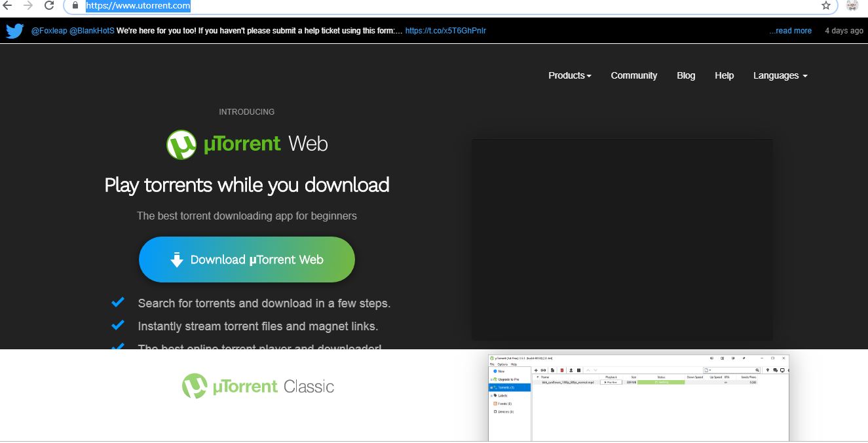Open the Help menu item
The height and width of the screenshot is (443, 868).
click(x=724, y=75)
